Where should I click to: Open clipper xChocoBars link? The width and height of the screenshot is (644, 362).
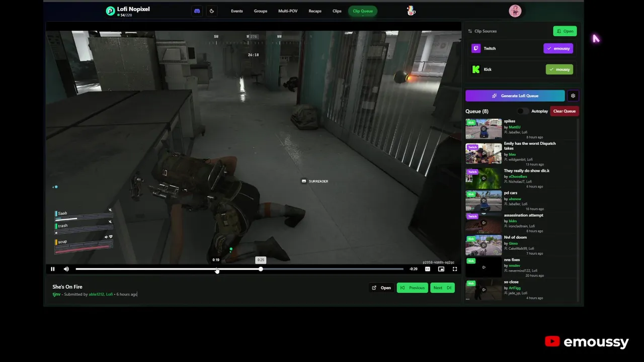(x=518, y=176)
